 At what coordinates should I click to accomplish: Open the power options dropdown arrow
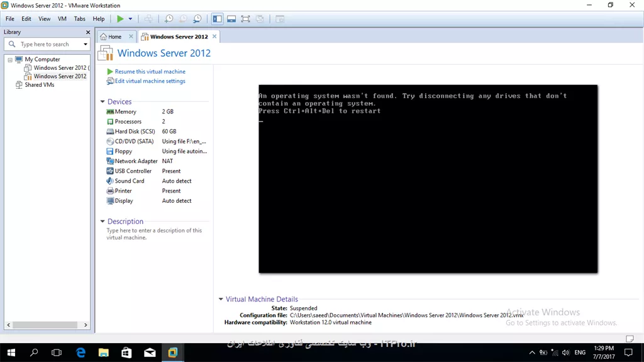[130, 18]
